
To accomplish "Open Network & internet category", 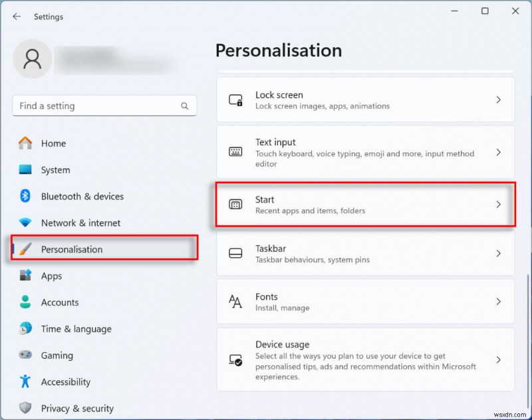I will 104,223.
